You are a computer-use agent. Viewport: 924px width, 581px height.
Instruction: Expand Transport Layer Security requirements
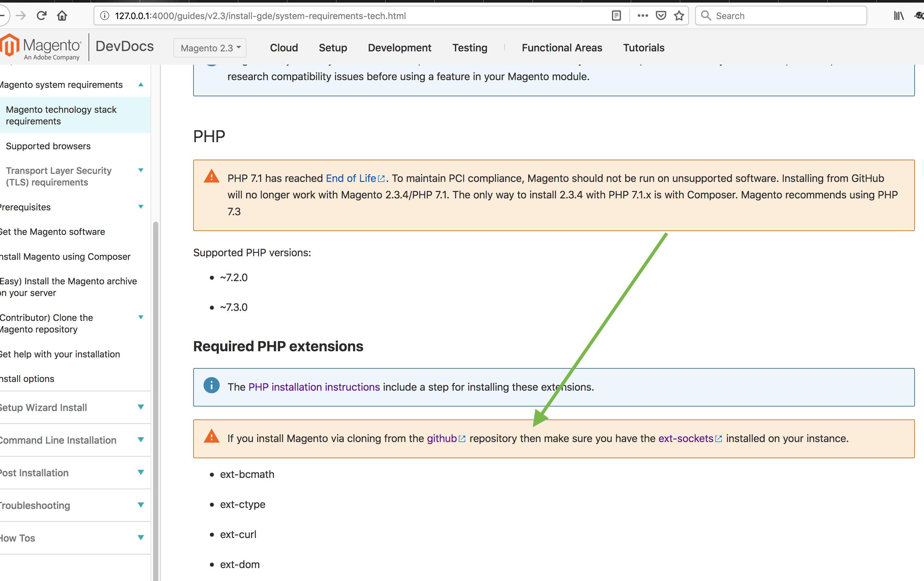[x=141, y=170]
